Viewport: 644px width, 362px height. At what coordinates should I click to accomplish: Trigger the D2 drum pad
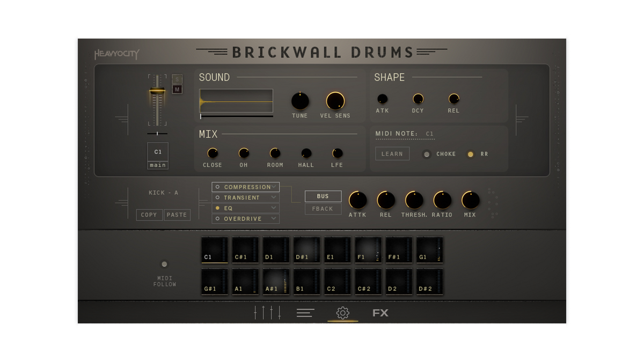pos(399,282)
